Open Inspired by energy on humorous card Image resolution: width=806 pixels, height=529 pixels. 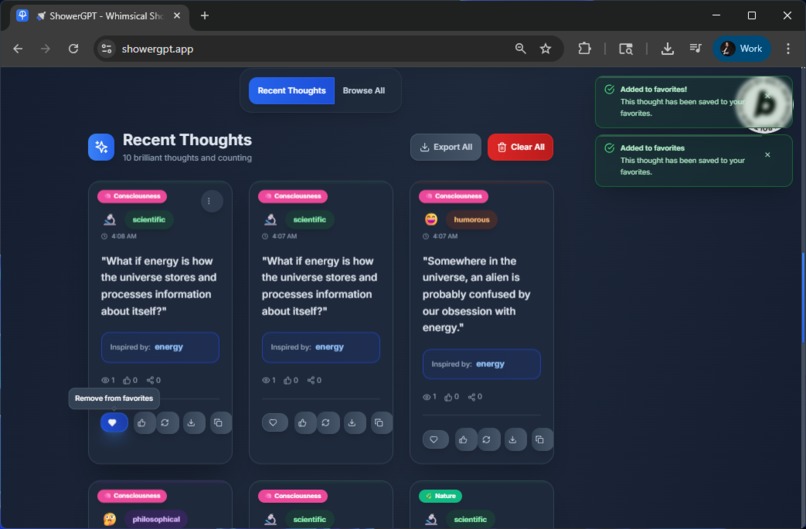(482, 364)
